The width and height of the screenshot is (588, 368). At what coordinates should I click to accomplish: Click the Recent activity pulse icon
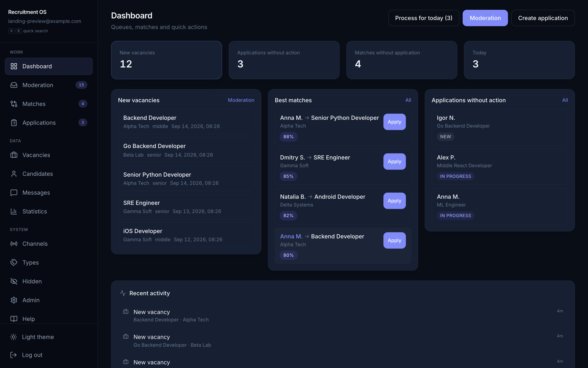pyautogui.click(x=123, y=293)
